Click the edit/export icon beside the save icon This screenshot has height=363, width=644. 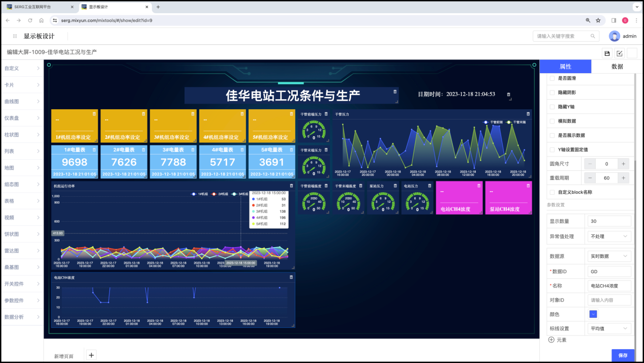[x=620, y=53]
